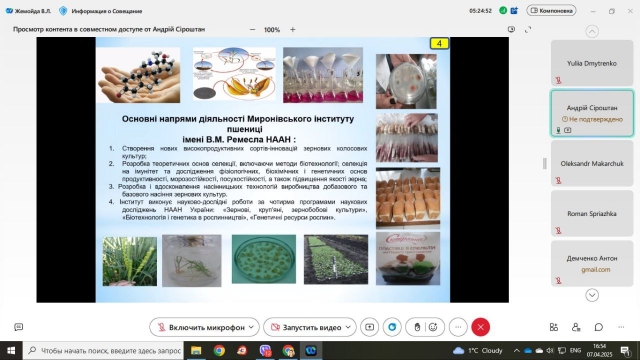Click muted mic icon on Yulia Dmytrenko tile
The image size is (640, 360).
(558, 80)
